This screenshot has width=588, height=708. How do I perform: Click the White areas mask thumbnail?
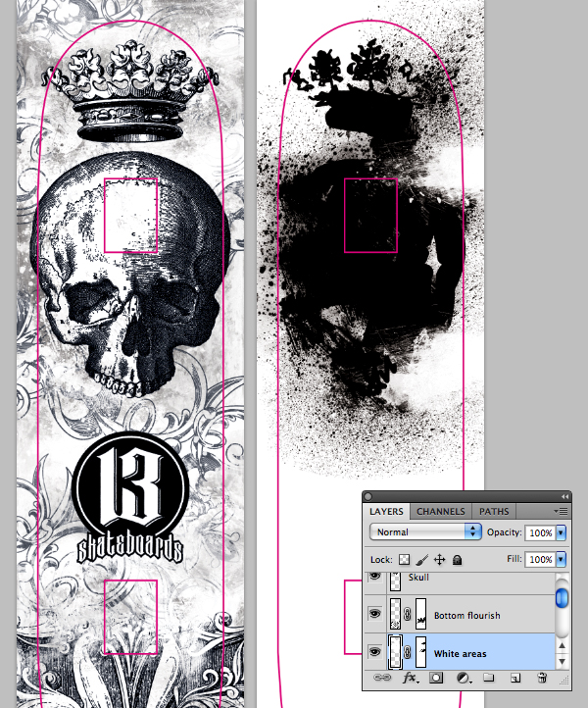420,652
